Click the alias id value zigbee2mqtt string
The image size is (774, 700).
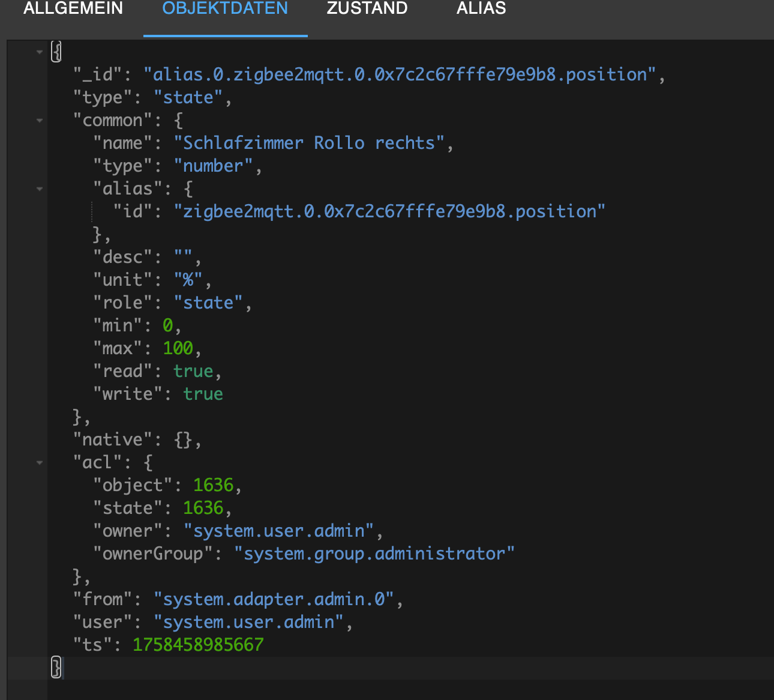(x=389, y=211)
